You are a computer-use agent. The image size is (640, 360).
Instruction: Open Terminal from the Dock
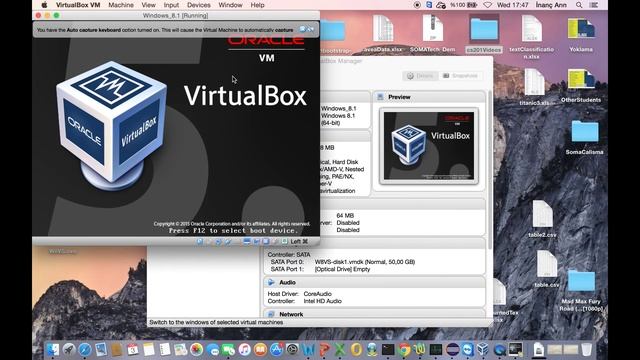[x=388, y=349]
